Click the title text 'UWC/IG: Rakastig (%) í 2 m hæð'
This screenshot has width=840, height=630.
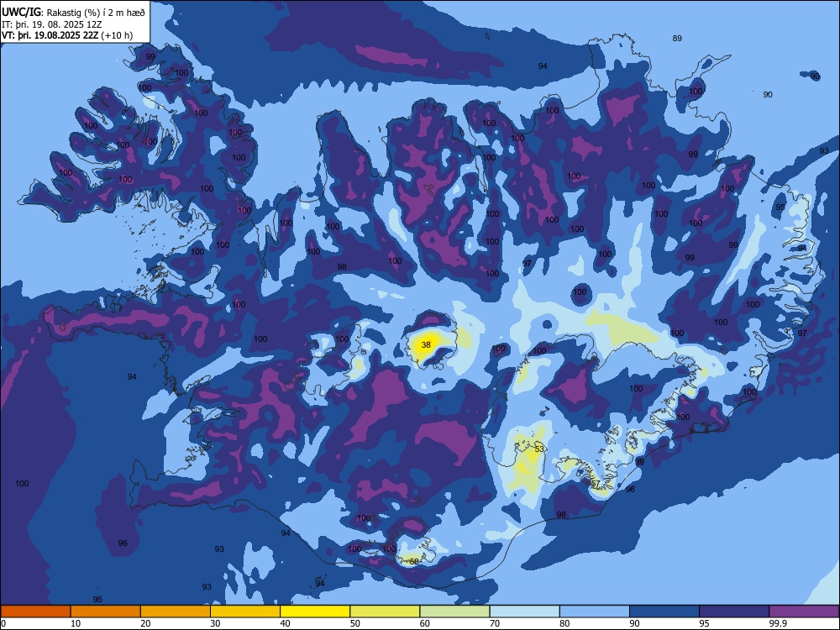tap(73, 13)
